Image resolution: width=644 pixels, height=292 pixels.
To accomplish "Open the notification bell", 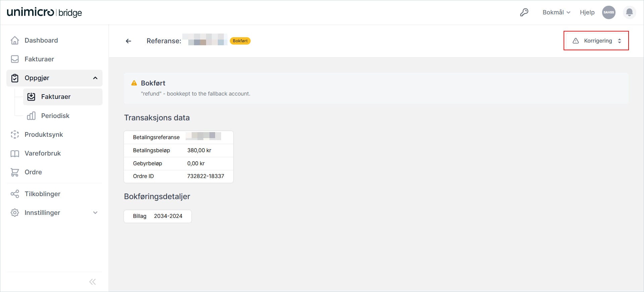I will pyautogui.click(x=629, y=12).
